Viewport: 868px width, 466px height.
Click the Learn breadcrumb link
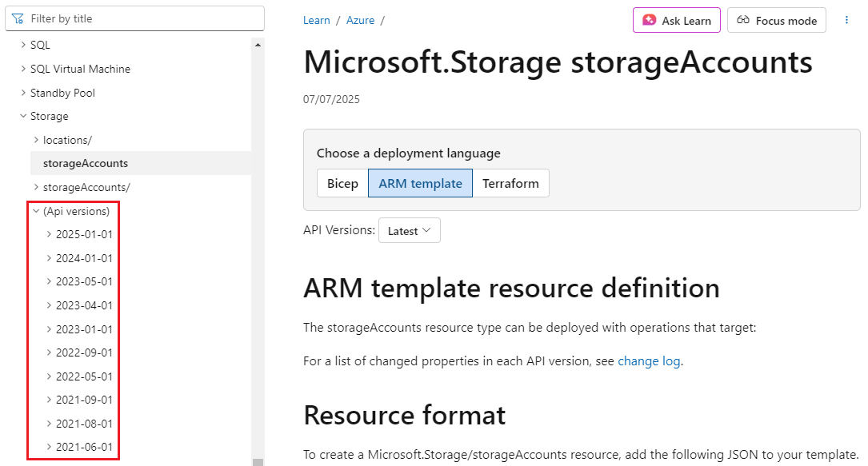pos(316,20)
